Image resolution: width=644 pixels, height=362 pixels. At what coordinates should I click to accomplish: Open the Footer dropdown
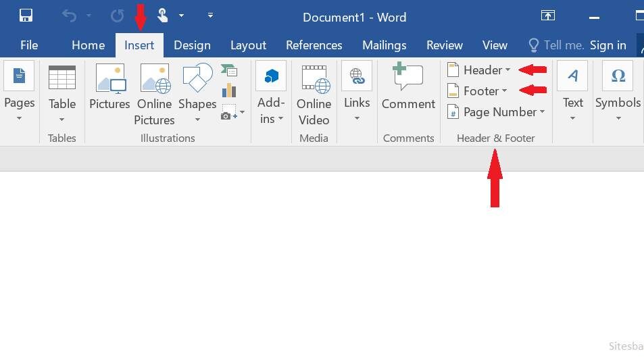pyautogui.click(x=477, y=90)
